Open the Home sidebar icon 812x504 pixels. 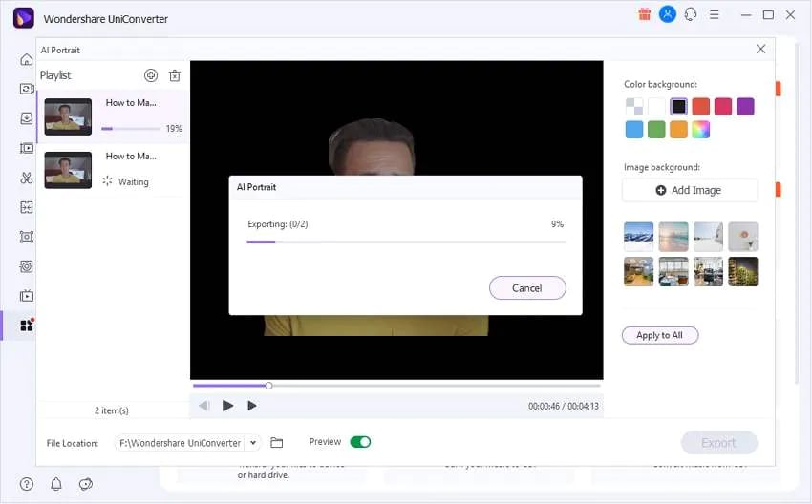coord(27,59)
